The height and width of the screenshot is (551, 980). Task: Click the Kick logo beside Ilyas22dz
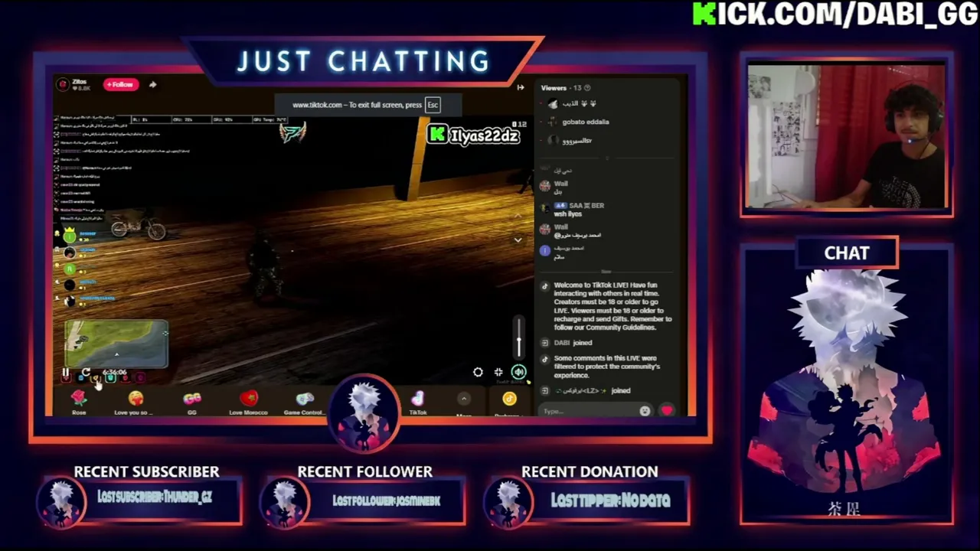pyautogui.click(x=437, y=135)
